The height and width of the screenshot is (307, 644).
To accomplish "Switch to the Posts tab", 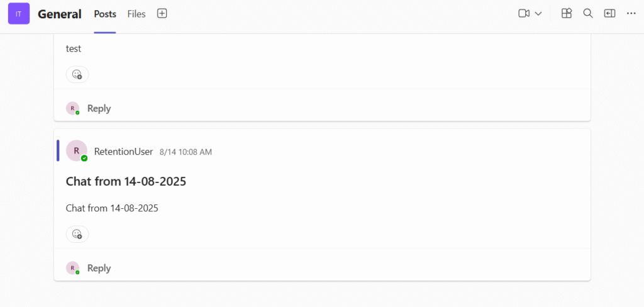I will (105, 14).
